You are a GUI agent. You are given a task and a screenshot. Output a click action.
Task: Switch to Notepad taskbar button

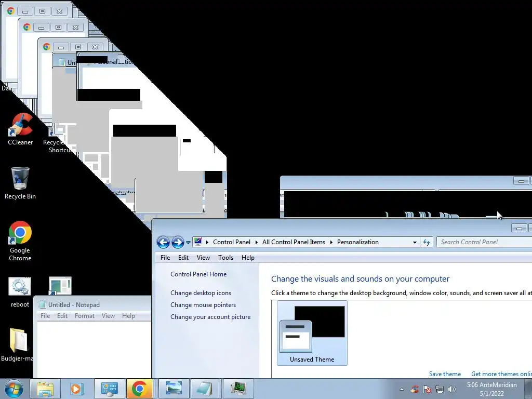pos(205,389)
